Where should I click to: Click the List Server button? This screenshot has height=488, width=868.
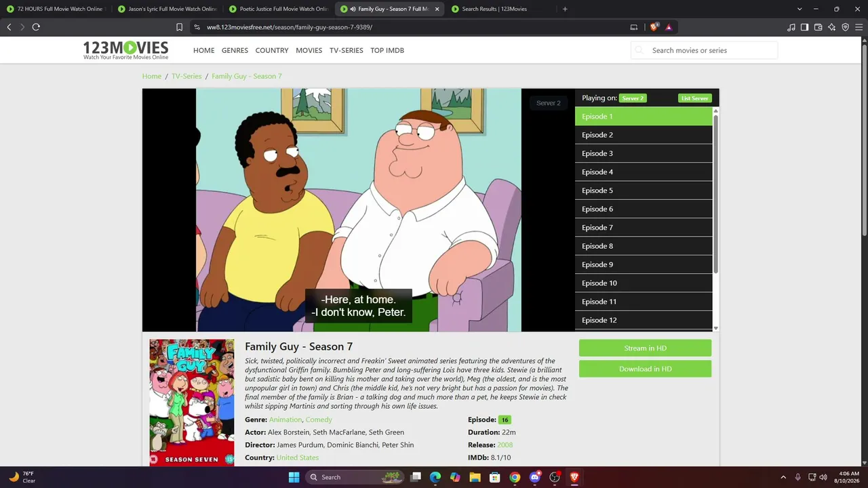click(x=695, y=98)
